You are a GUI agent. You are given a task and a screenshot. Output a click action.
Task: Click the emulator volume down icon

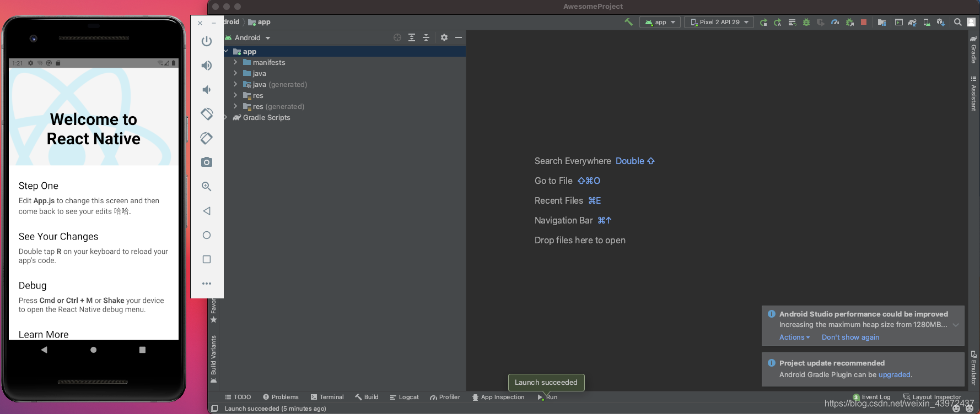click(x=207, y=90)
